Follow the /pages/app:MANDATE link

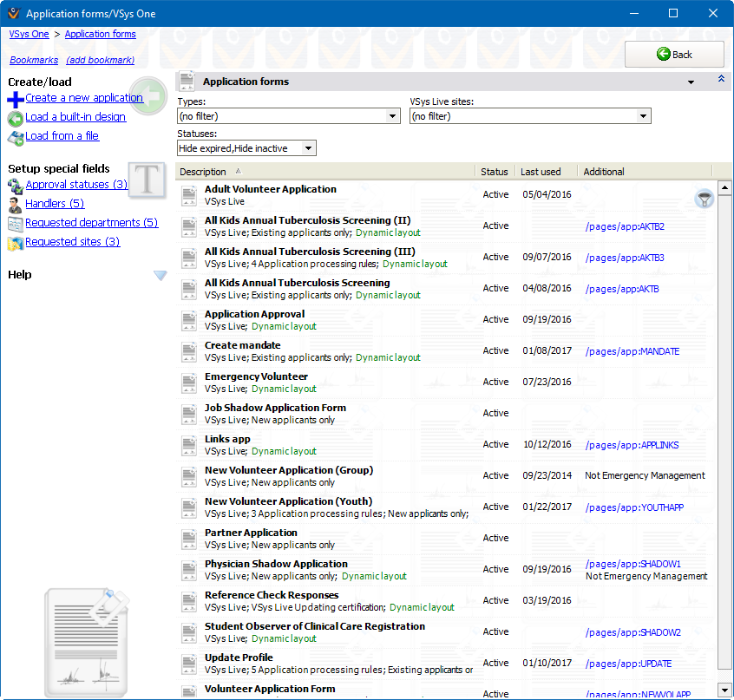point(632,351)
